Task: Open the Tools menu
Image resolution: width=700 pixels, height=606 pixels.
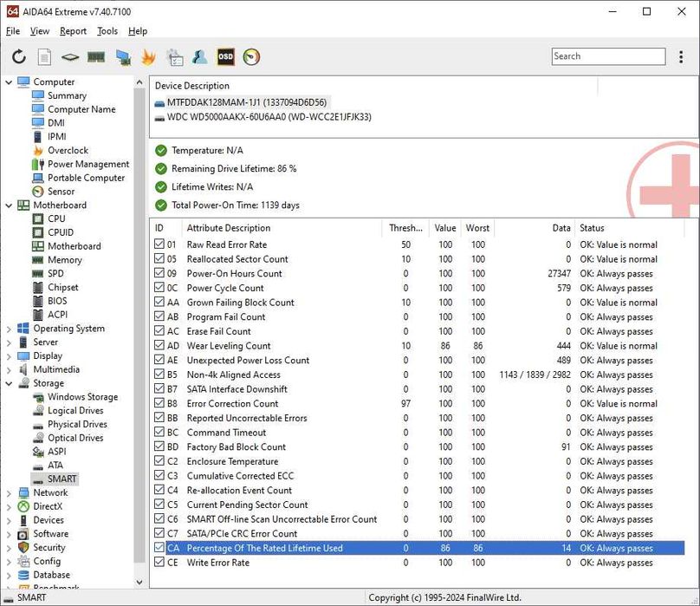Action: (x=107, y=31)
